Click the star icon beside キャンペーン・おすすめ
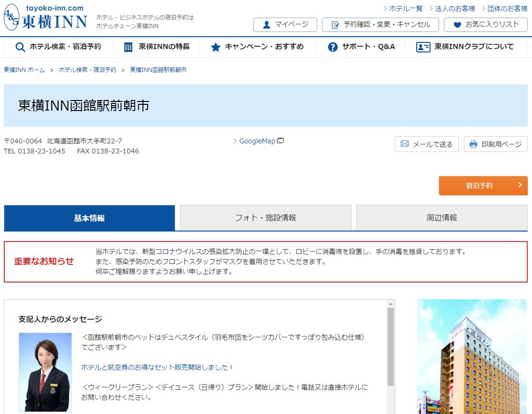 215,47
